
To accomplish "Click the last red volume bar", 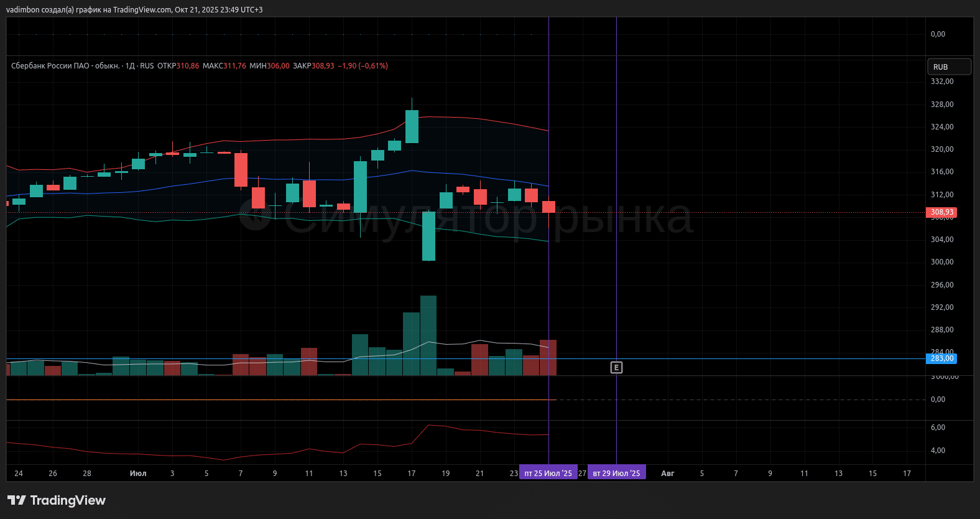I will pyautogui.click(x=548, y=358).
